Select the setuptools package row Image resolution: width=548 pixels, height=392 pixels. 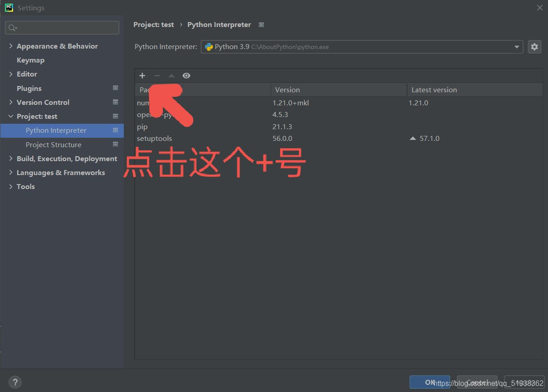339,139
